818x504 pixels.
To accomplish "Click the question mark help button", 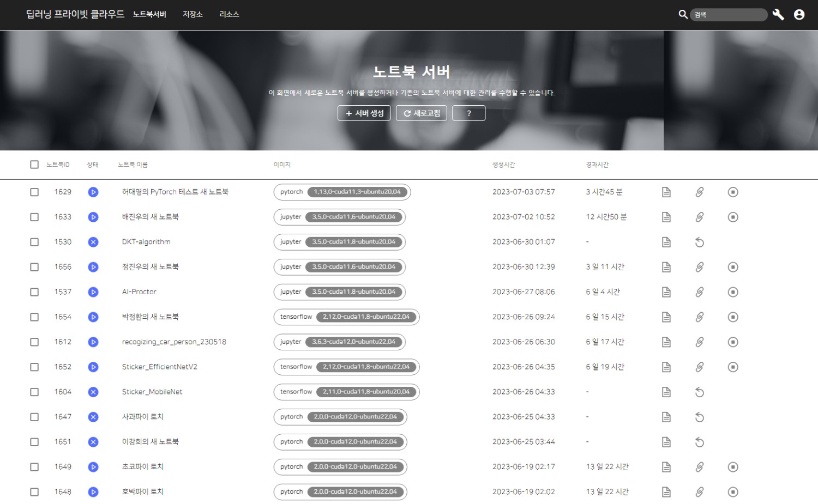I will [468, 113].
